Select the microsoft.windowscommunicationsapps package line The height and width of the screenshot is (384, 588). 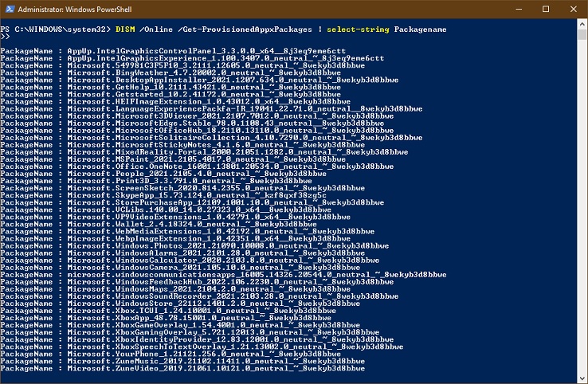click(x=224, y=275)
